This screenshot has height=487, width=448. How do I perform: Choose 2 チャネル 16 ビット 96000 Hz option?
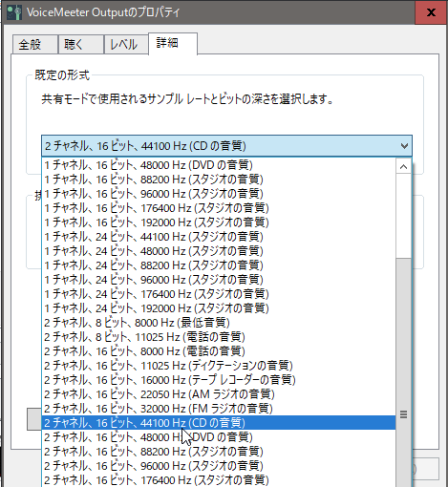tap(219, 466)
